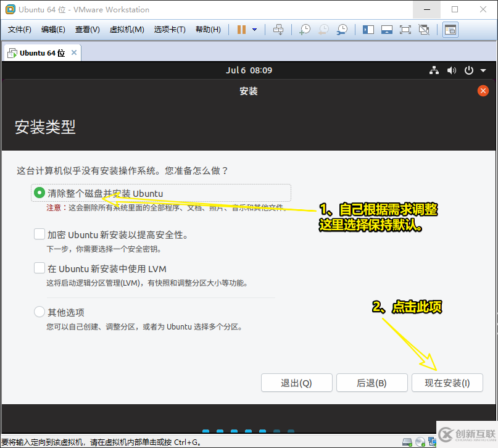498x448 pixels.
Task: Click the 现在安装(I) button
Action: point(447,383)
